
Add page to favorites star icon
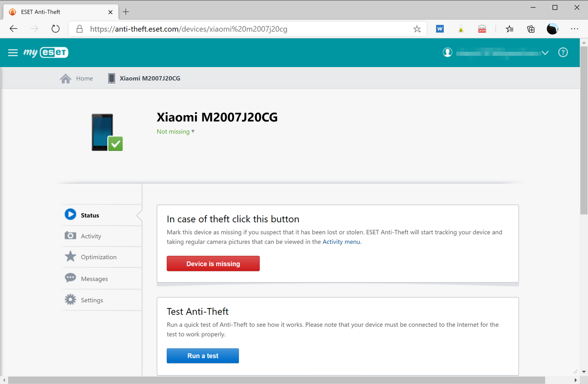(x=417, y=29)
